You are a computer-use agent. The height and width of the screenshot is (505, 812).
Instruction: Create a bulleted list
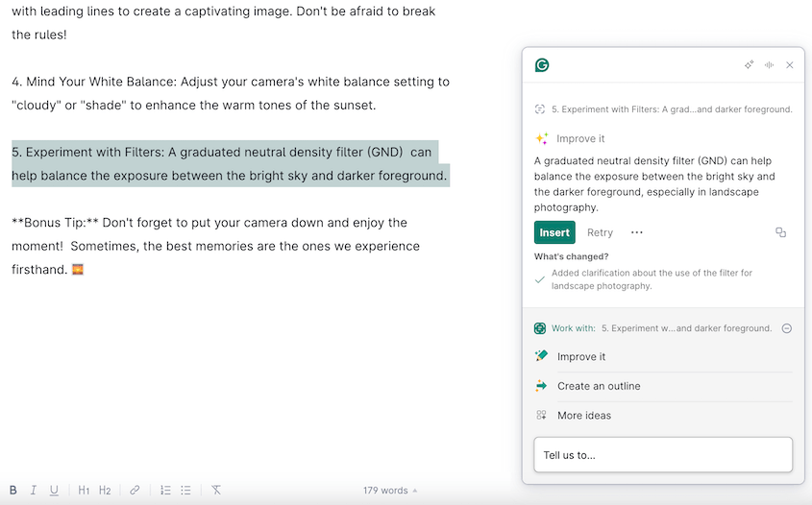click(185, 490)
